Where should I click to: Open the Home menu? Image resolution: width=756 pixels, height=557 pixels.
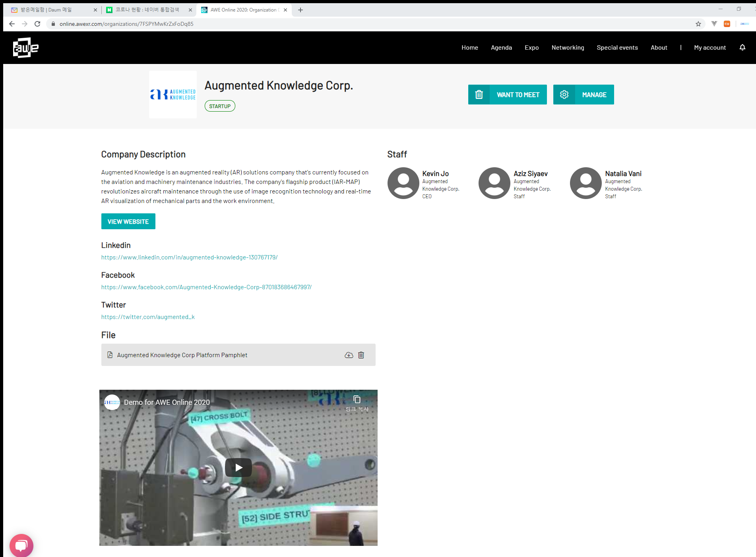pos(470,48)
